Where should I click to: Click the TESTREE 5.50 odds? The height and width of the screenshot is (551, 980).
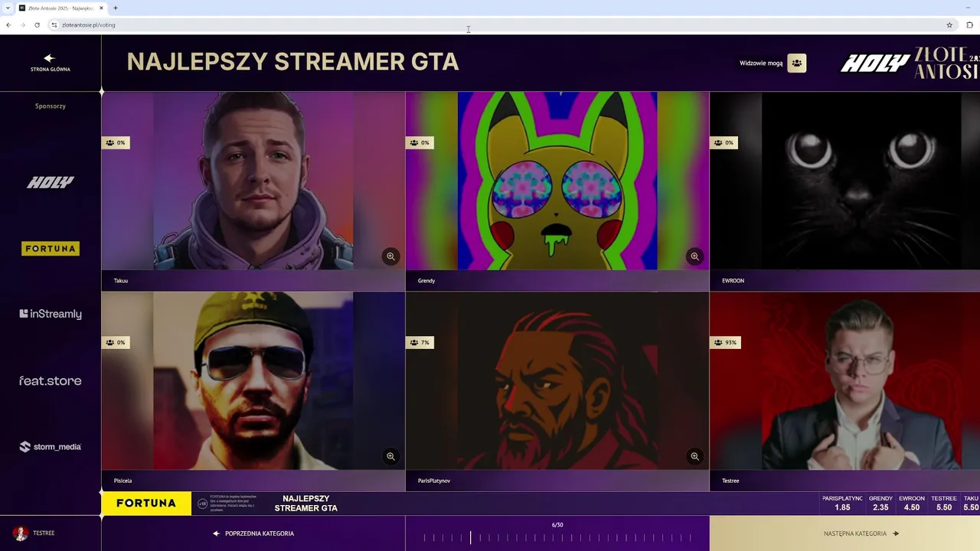point(944,503)
